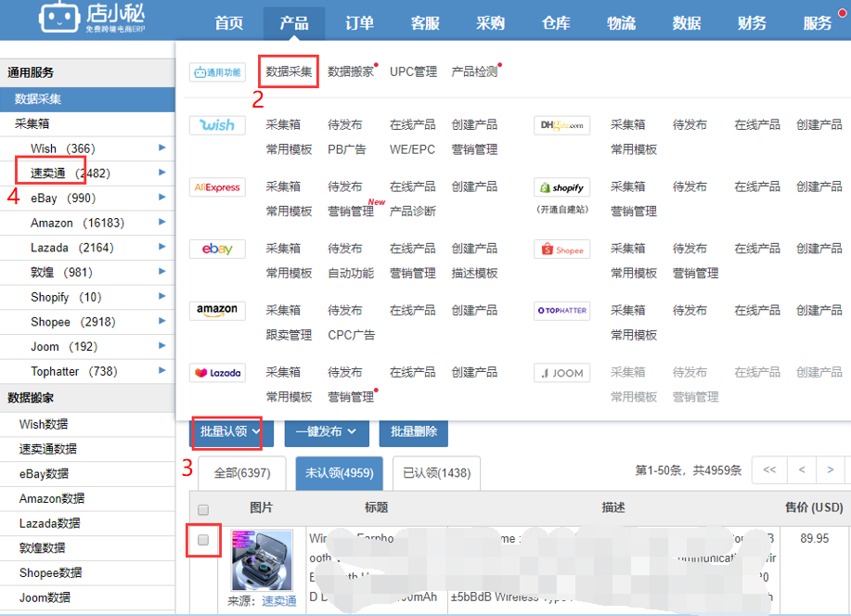Open the DHgate platform logo
851x616 pixels.
(x=561, y=125)
